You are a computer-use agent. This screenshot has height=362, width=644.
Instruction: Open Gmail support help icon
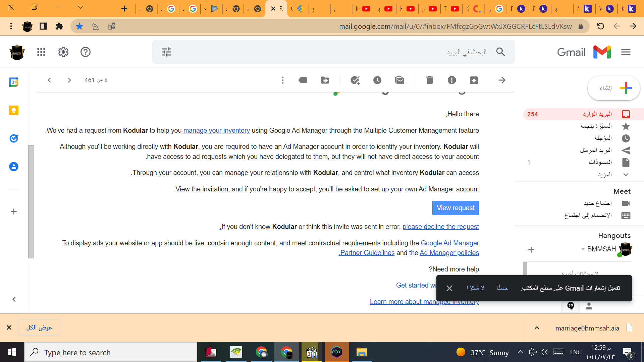pos(86,52)
